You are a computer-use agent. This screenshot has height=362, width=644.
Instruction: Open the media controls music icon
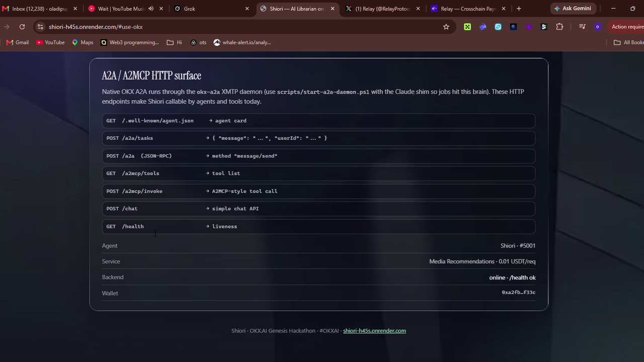click(x=582, y=27)
